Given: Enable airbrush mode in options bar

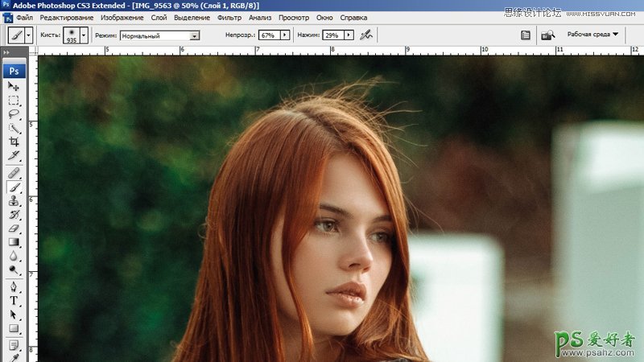Looking at the screenshot, I should [366, 35].
